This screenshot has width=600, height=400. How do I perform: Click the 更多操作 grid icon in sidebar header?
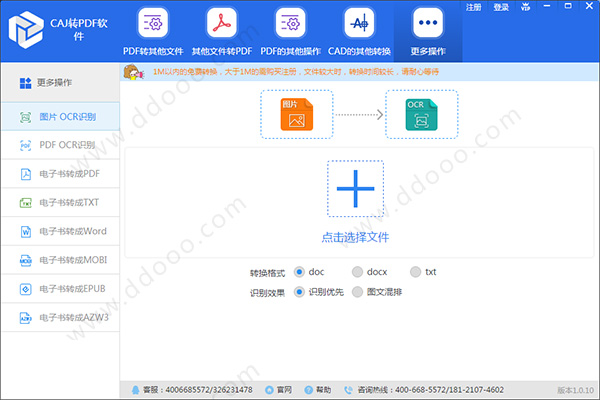[x=26, y=83]
